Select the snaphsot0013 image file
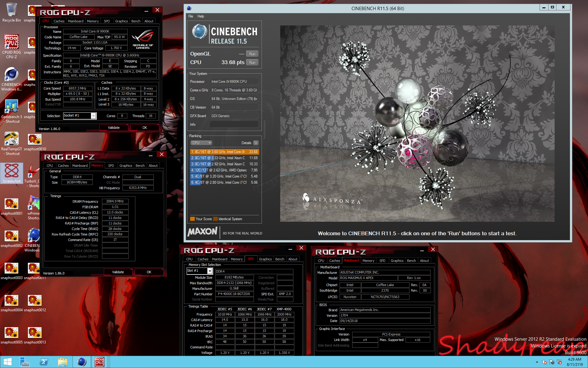This screenshot has width=588, height=368. tap(35, 335)
